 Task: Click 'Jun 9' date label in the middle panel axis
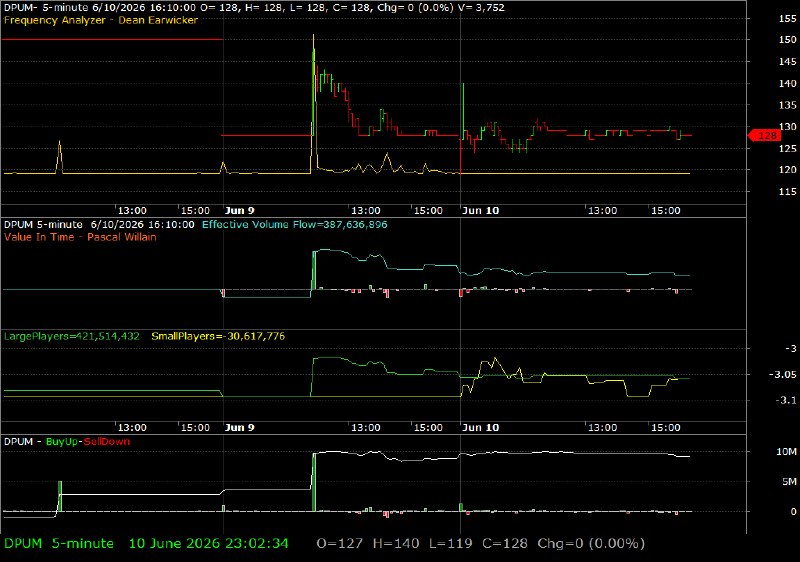[x=239, y=427]
